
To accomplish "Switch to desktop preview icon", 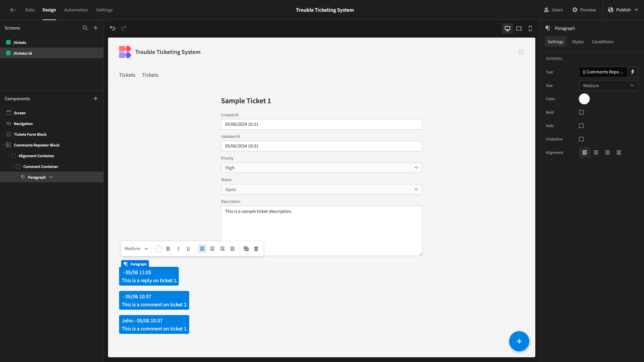I will coord(507,28).
